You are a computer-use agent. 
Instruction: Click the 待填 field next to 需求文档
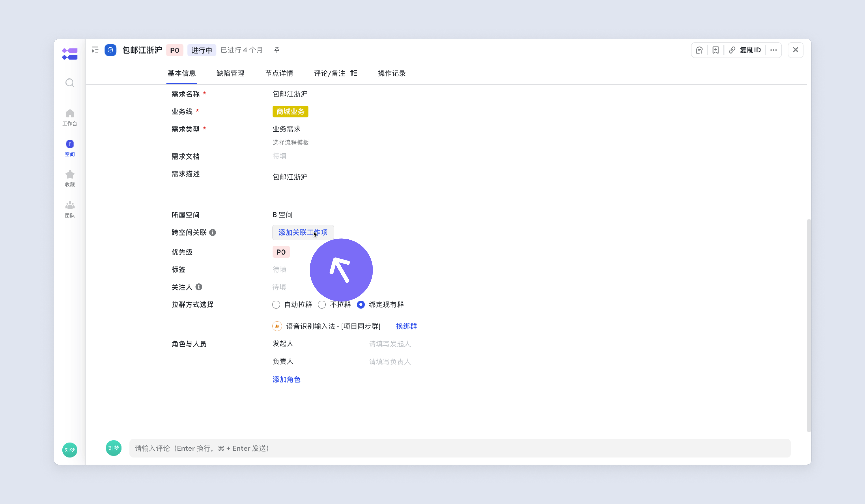(279, 156)
